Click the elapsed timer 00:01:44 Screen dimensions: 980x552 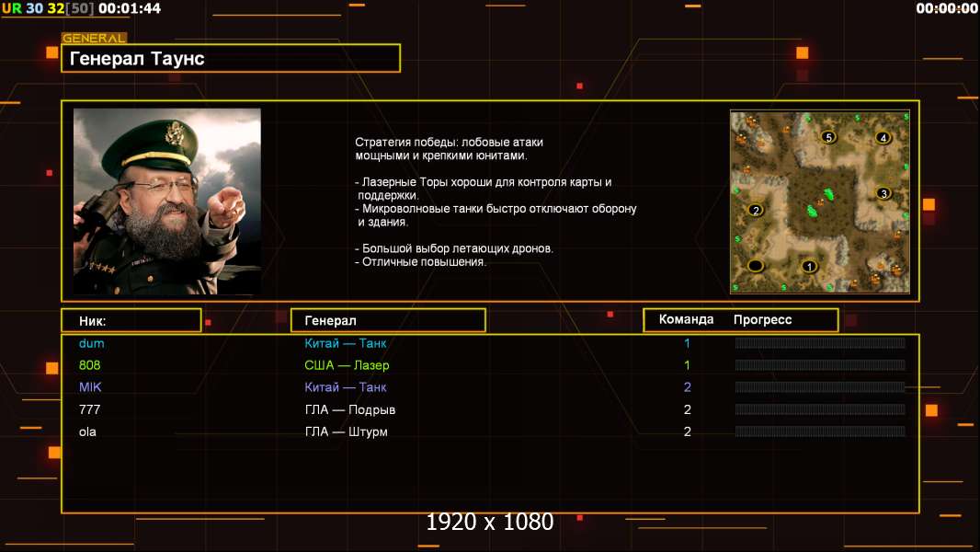coord(129,8)
